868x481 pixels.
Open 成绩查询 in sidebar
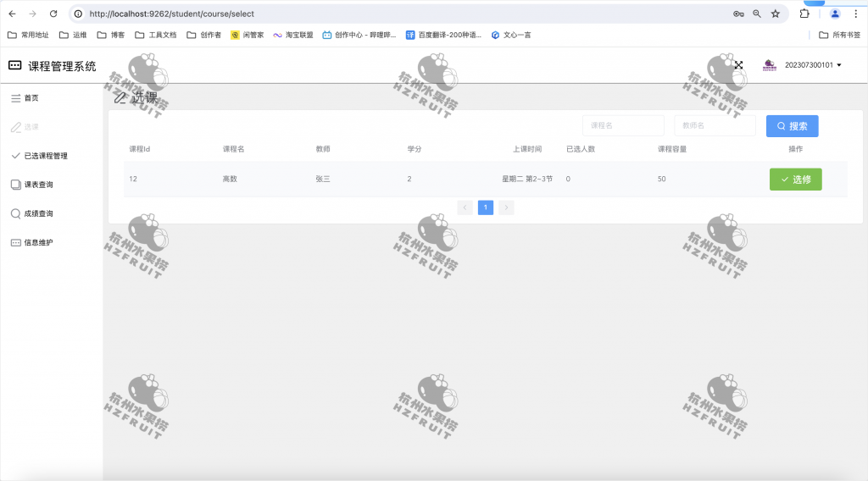tap(52, 213)
